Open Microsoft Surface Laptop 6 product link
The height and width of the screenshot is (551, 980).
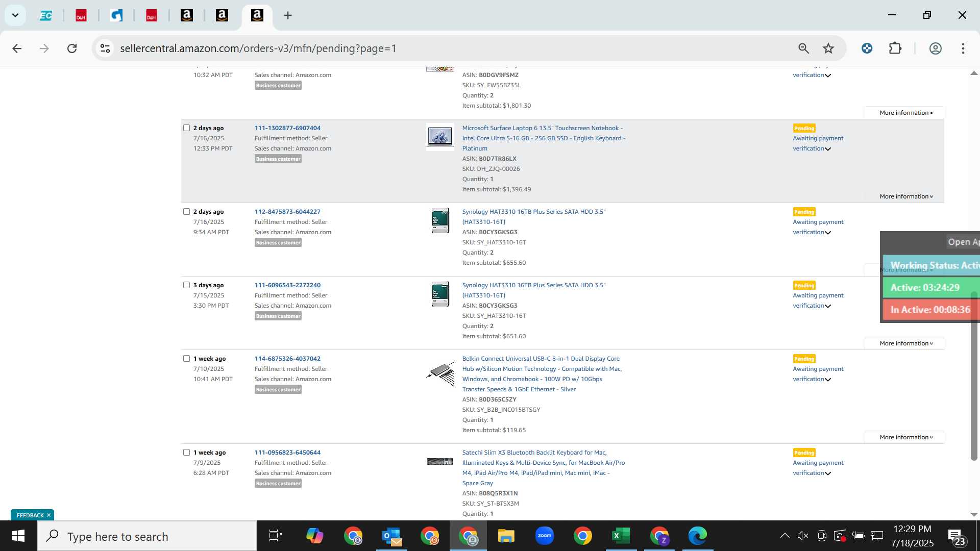point(544,138)
